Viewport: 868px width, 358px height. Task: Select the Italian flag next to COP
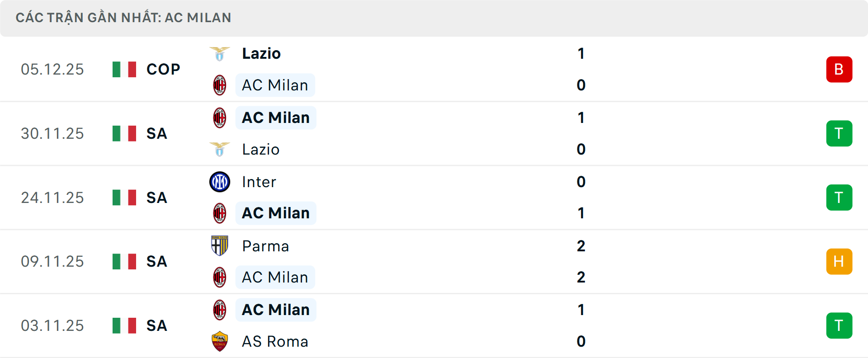click(x=124, y=69)
